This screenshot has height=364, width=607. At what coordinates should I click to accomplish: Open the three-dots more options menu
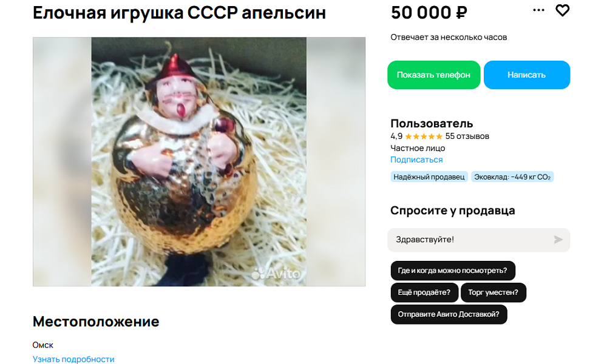click(538, 10)
